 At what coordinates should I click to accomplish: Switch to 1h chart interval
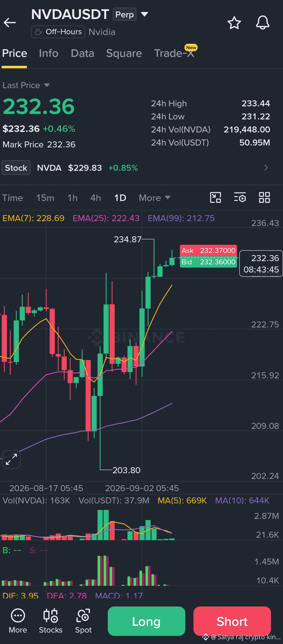pos(72,198)
